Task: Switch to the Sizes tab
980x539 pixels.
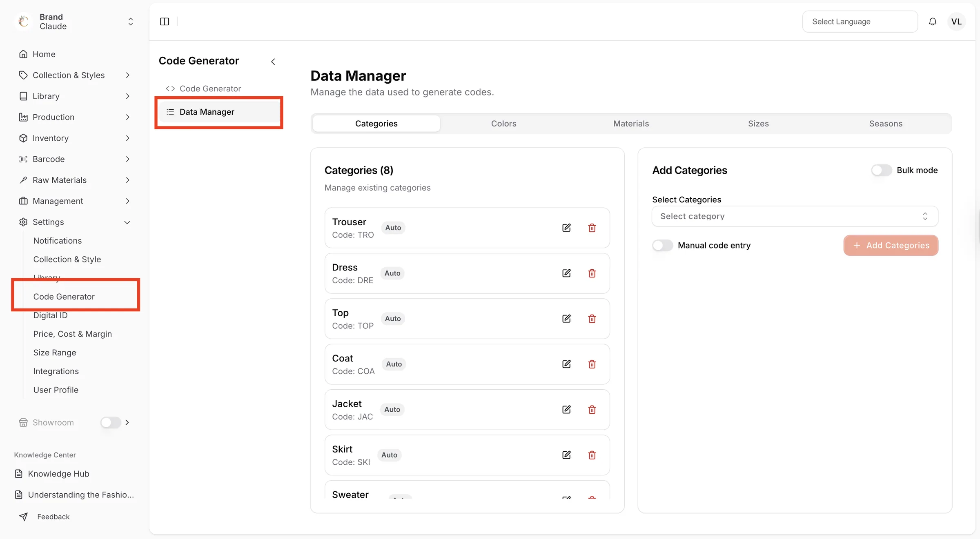Action: [x=758, y=124]
